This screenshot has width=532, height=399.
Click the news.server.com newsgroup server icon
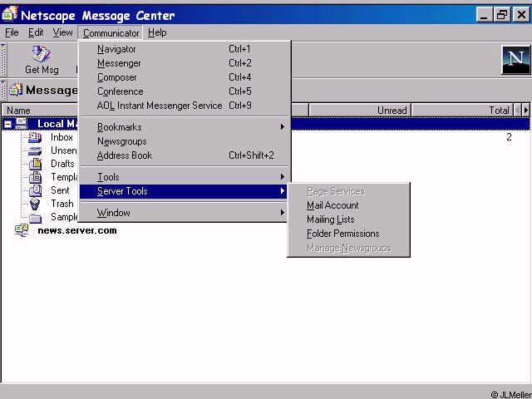tap(22, 230)
